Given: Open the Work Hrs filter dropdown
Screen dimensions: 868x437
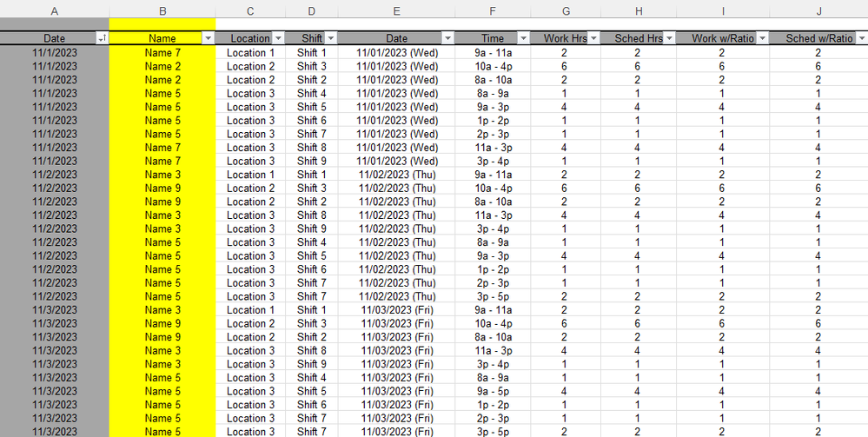Looking at the screenshot, I should click(x=593, y=38).
